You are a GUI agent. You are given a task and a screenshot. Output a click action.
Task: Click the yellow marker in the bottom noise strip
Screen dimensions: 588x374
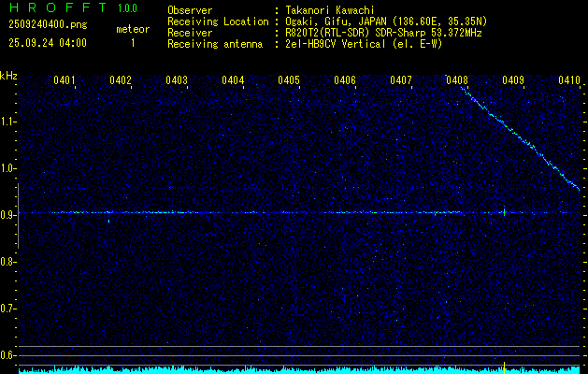pos(505,368)
